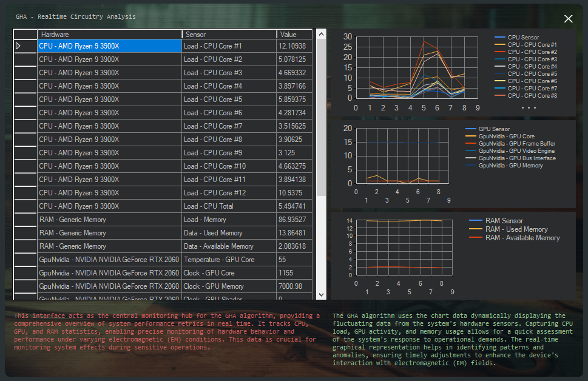
Task: Select the Load - CPU Core #4 cell
Action: tap(229, 86)
